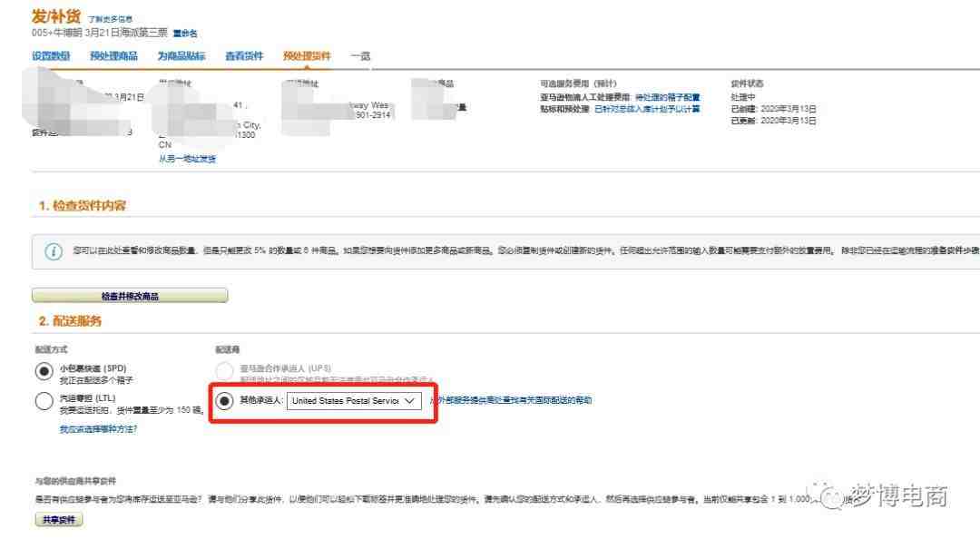Open the 了解更多信息 link near page title
Viewport: 980px width, 539px height.
110,19
